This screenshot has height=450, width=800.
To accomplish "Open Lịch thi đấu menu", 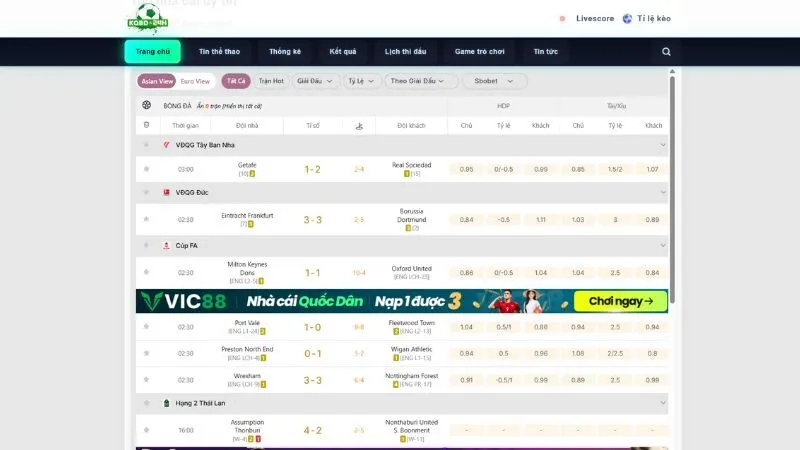I will (406, 52).
